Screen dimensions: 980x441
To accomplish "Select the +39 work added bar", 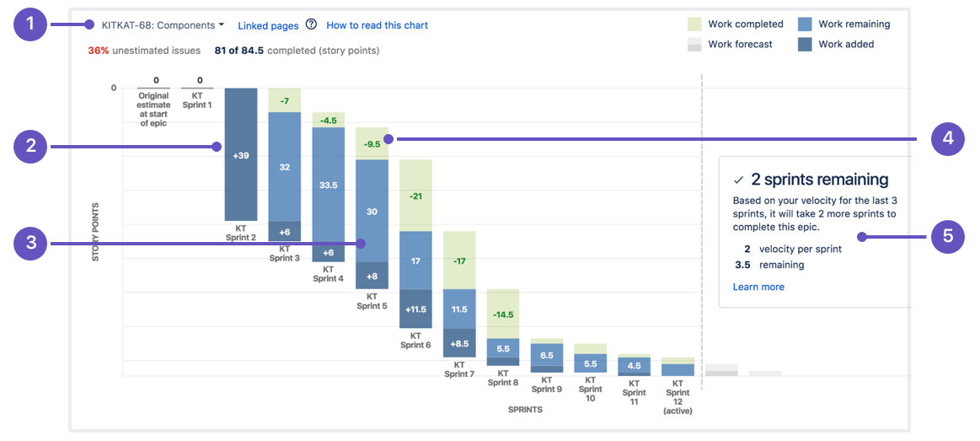I will [x=240, y=154].
